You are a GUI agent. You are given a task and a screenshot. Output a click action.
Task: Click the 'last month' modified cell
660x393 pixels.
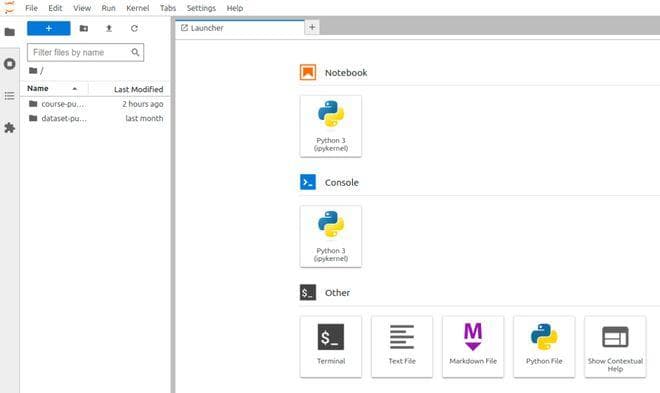(x=144, y=119)
